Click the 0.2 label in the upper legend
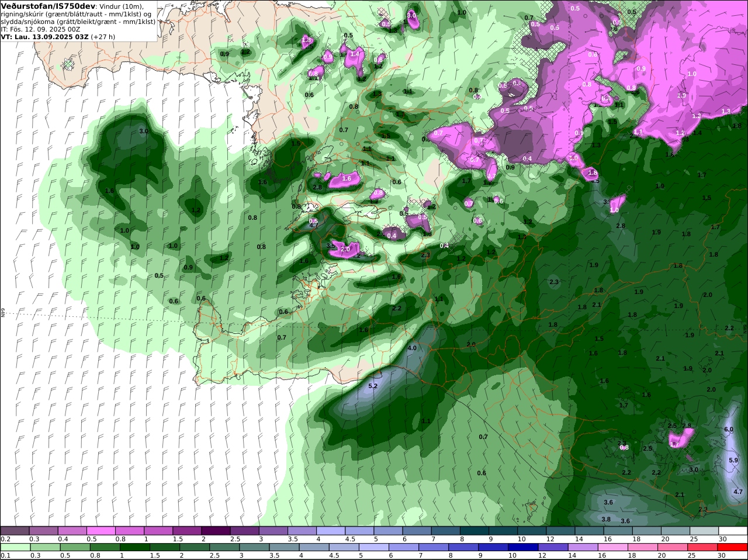The height and width of the screenshot is (560, 748). (5, 539)
